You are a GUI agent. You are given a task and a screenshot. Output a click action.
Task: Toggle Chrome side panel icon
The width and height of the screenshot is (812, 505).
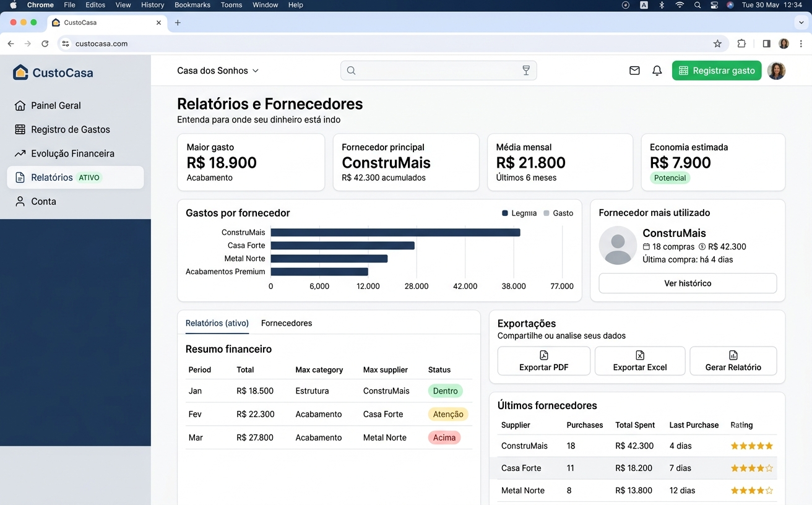pos(766,44)
